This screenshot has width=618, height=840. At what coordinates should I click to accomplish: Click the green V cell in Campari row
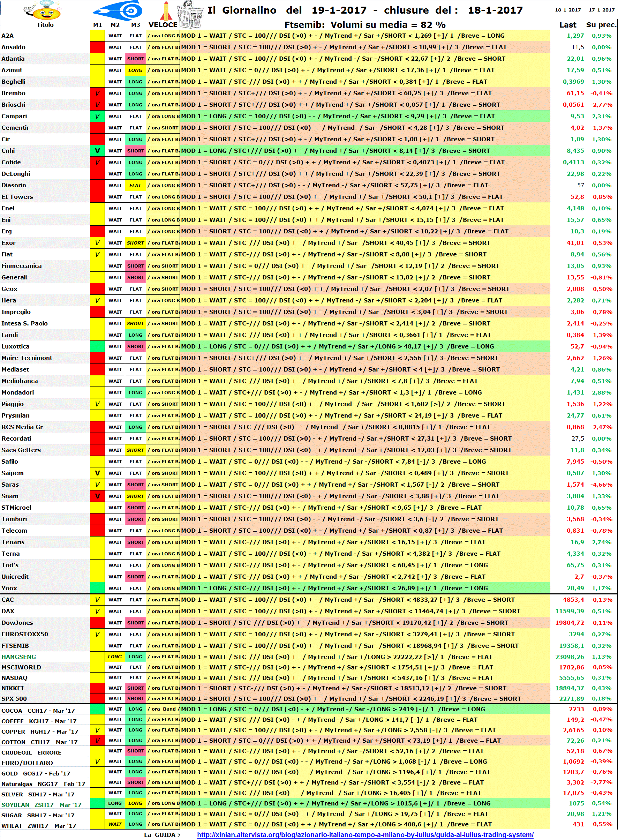97,116
